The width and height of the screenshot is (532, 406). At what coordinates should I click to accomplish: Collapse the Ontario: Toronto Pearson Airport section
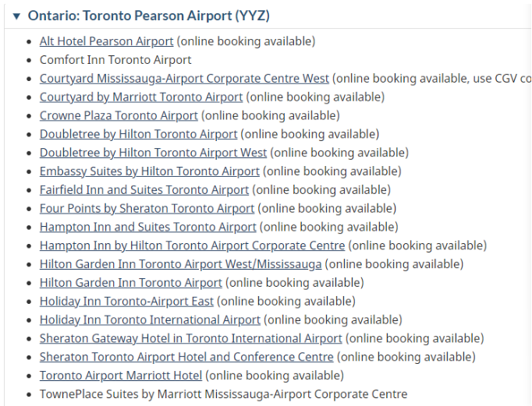[x=16, y=16]
